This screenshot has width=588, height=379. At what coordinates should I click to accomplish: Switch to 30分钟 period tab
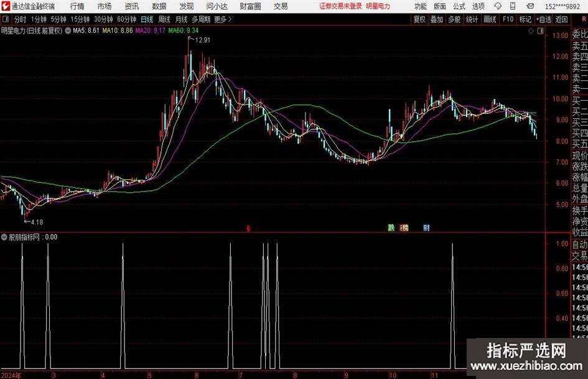point(103,19)
